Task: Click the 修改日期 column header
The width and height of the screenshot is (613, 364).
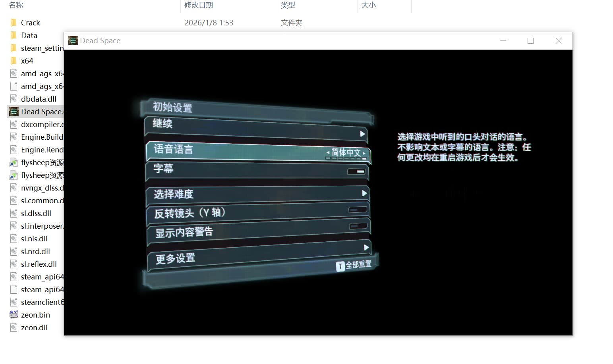Action: pos(198,5)
